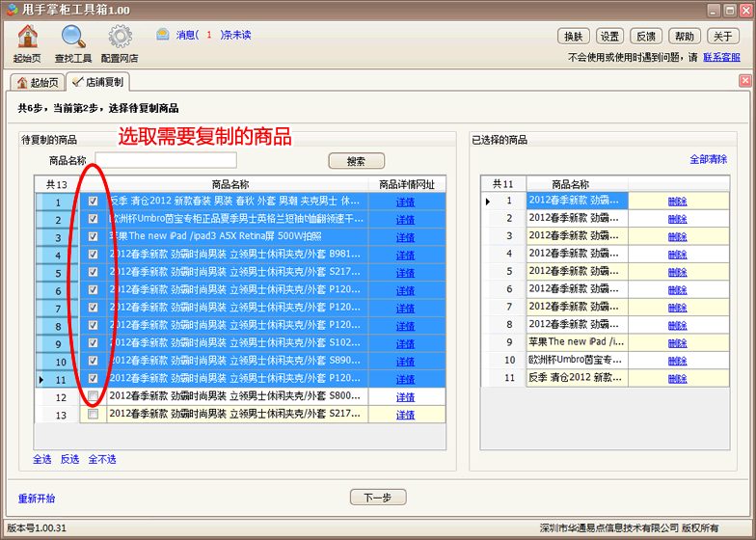Open 详情 link for product row 1
Viewport: 756px width, 540px height.
pos(405,202)
